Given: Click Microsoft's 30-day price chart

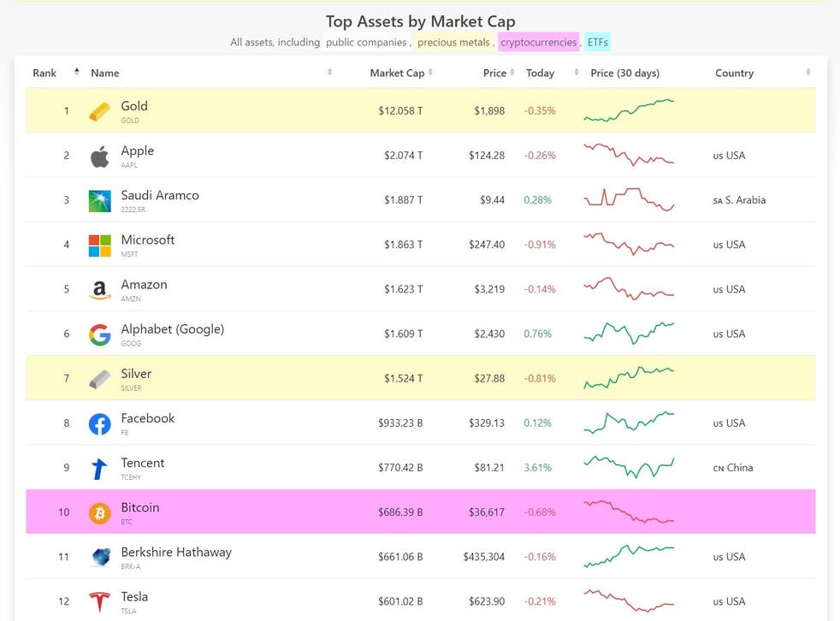Looking at the screenshot, I should [629, 244].
